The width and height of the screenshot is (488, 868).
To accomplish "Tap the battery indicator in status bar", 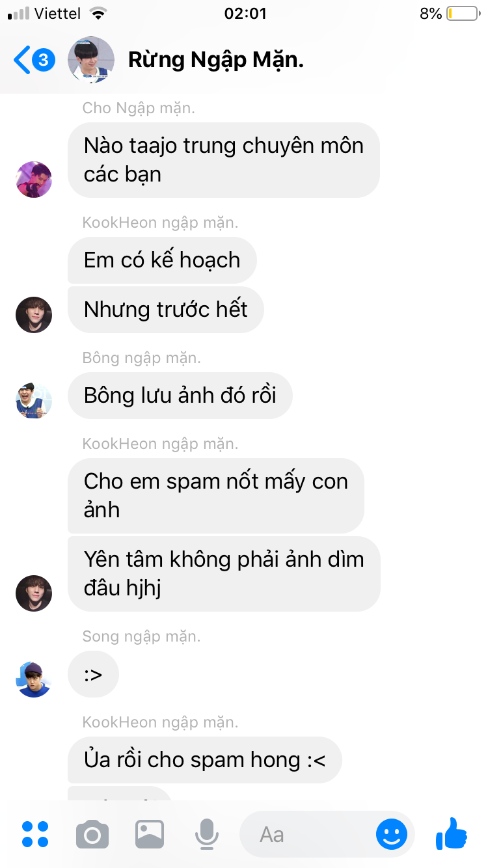I will (463, 14).
